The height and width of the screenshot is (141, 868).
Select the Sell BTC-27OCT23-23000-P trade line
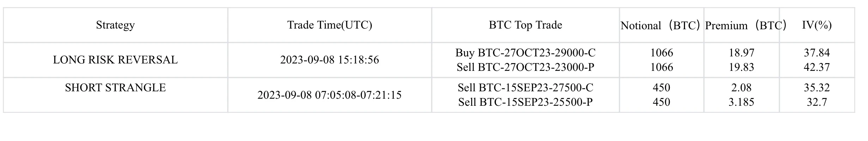coord(525,67)
